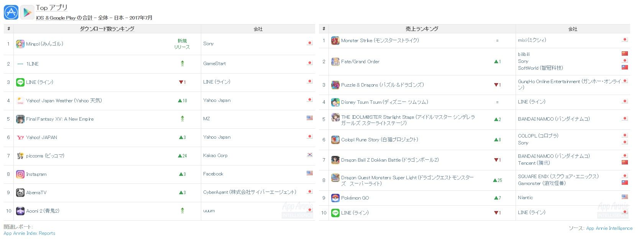Click LINE icon in download ranking
644x244 pixels.
click(20, 82)
